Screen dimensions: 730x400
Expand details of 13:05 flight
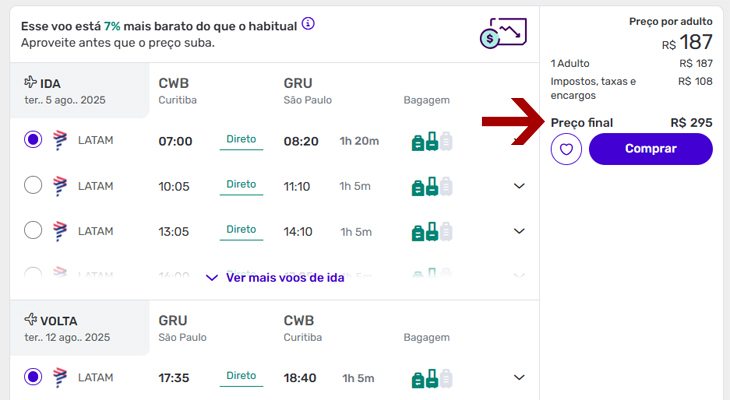(x=519, y=231)
